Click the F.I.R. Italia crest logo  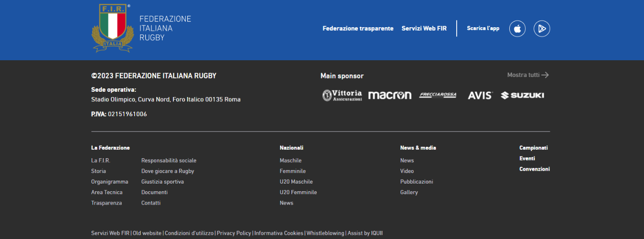(x=112, y=27)
